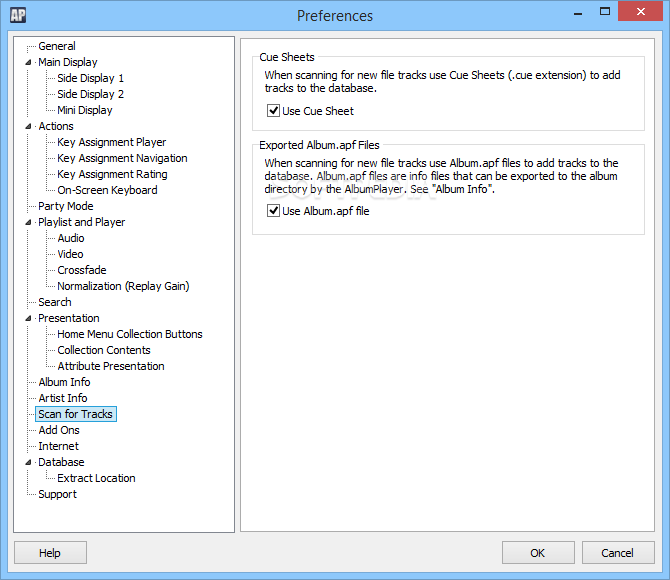The height and width of the screenshot is (580, 670).
Task: Collapse the Actions tree node
Action: click(x=28, y=126)
